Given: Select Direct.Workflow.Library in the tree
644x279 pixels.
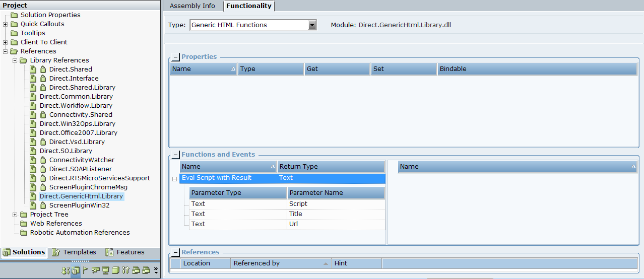Looking at the screenshot, I should (76, 106).
